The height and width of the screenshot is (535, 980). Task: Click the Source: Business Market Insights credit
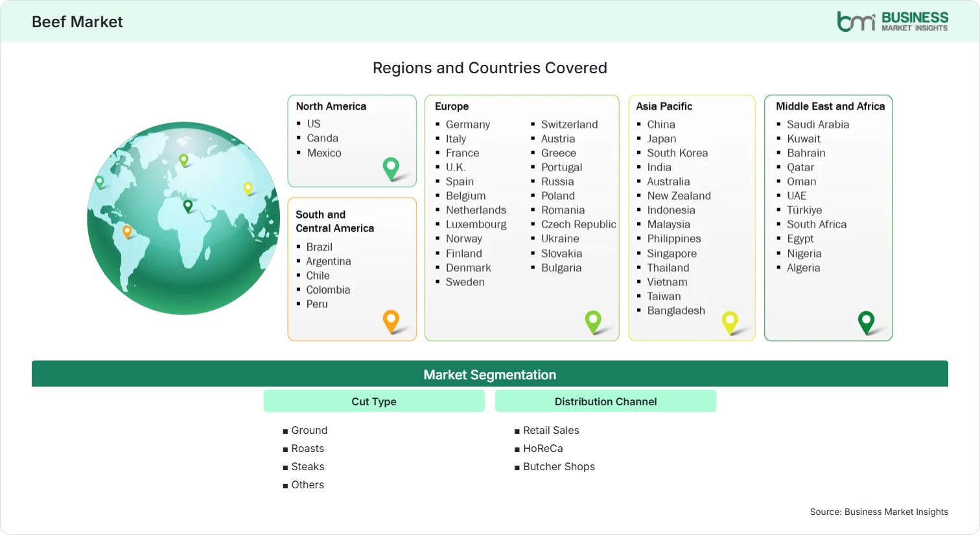879,512
